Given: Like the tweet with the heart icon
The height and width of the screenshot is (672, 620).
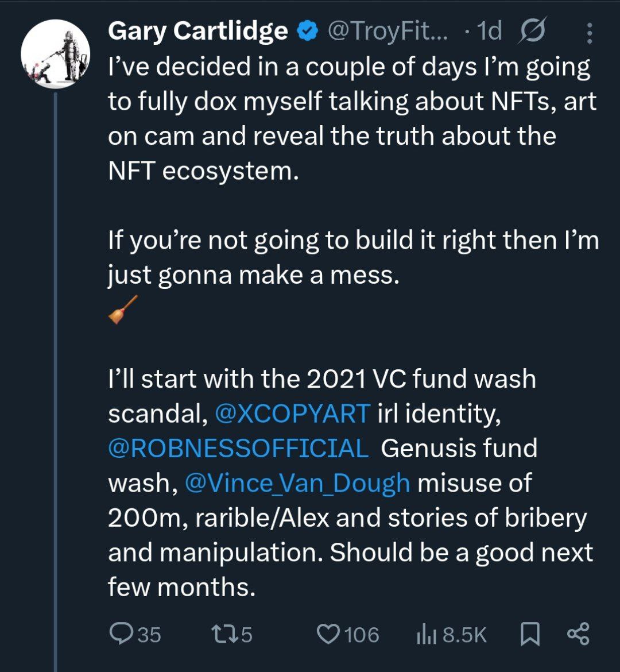Looking at the screenshot, I should tap(328, 634).
